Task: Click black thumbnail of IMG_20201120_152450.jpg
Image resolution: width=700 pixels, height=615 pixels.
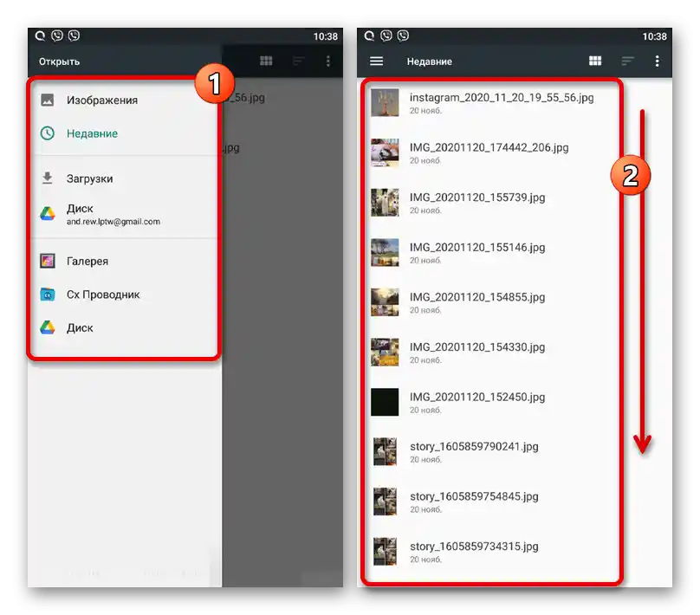Action: pos(385,402)
